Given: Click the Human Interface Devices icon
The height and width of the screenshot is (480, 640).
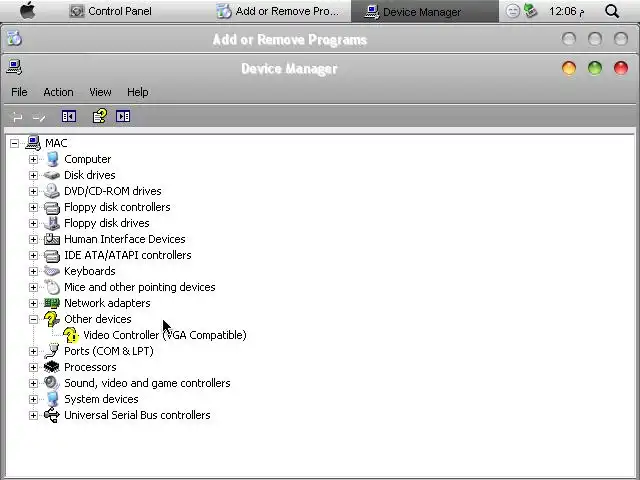Looking at the screenshot, I should (52, 239).
